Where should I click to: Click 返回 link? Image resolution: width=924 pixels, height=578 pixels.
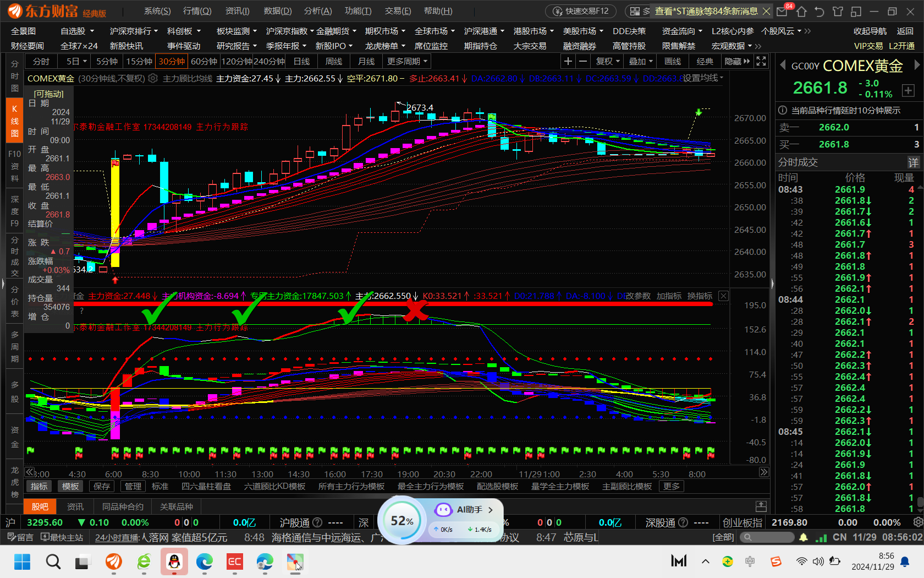pos(905,31)
